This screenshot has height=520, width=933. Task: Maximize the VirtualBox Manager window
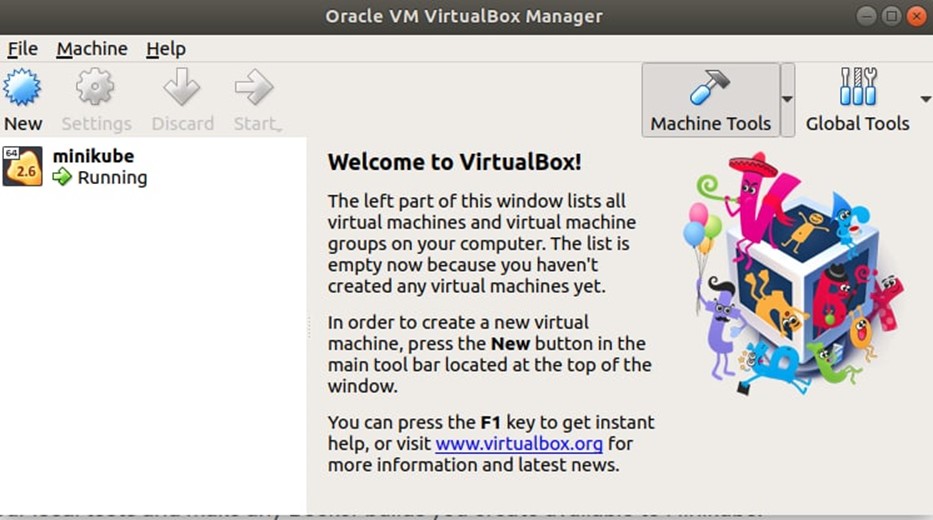coord(891,16)
